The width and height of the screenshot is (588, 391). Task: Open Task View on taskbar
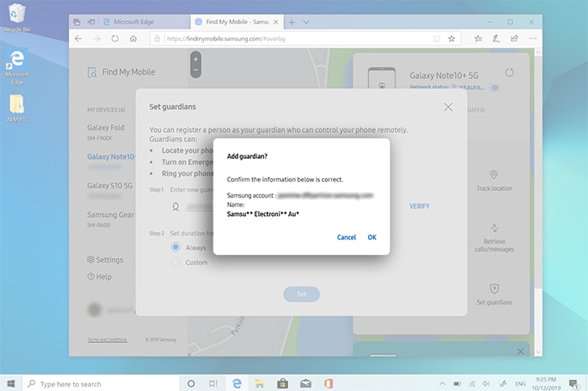coord(213,383)
